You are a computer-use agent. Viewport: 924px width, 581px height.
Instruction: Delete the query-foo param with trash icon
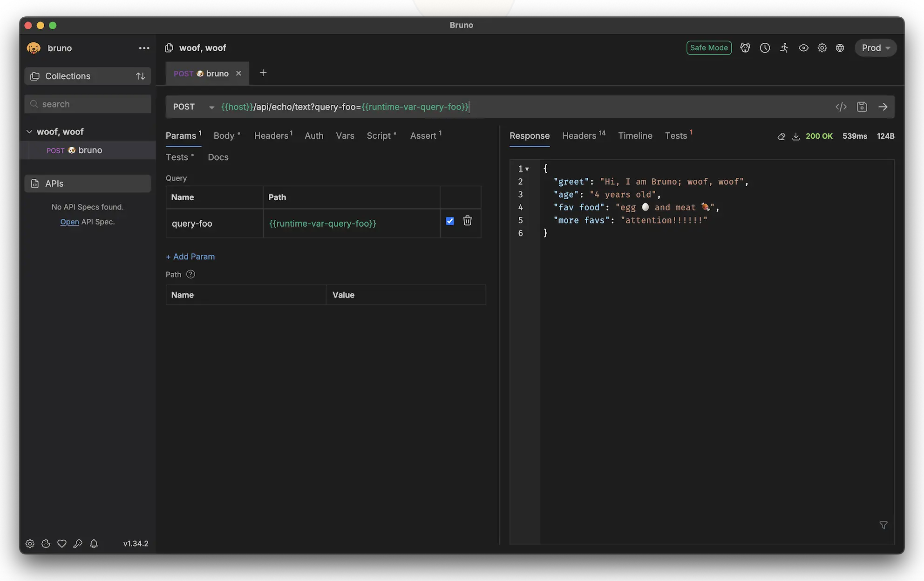tap(467, 221)
